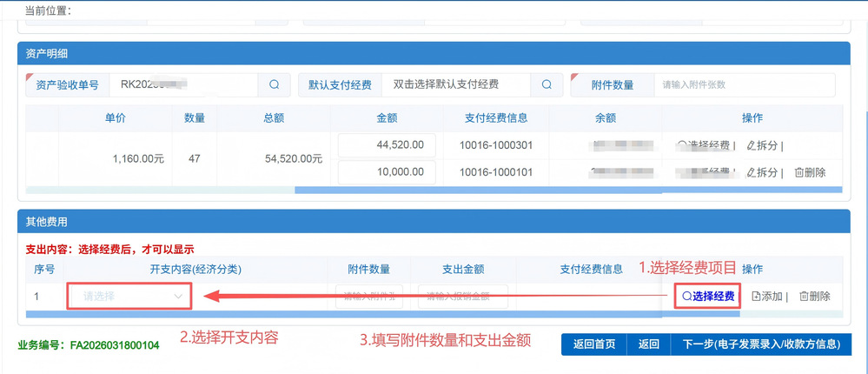Click 删除 in the 其他费用 row
The height and width of the screenshot is (374, 868).
[814, 297]
